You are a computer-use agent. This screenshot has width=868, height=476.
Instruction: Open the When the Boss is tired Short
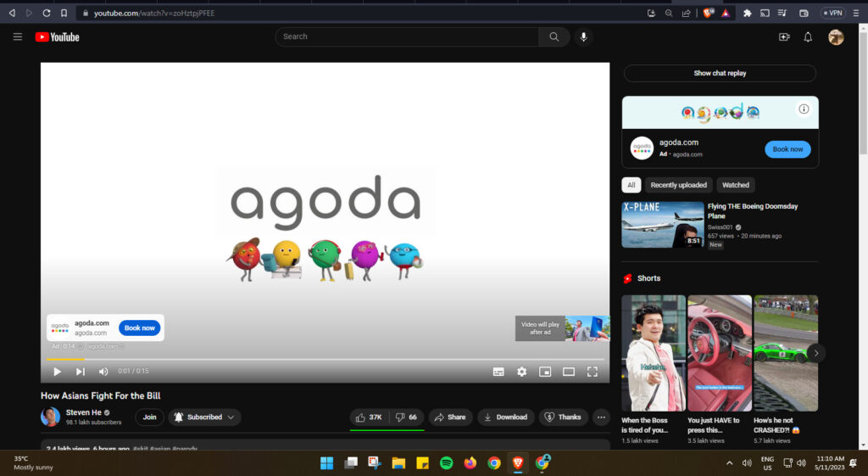(654, 353)
